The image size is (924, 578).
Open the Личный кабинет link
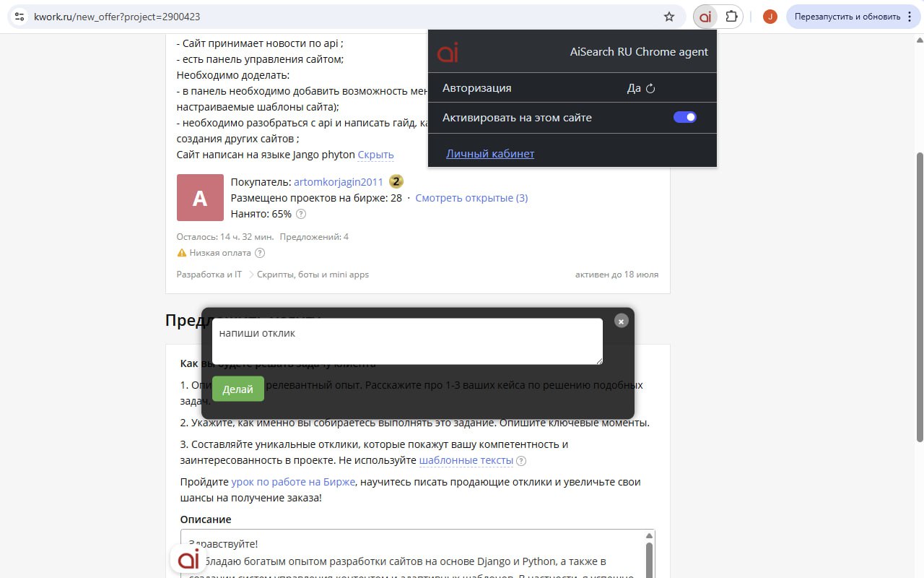(x=490, y=153)
